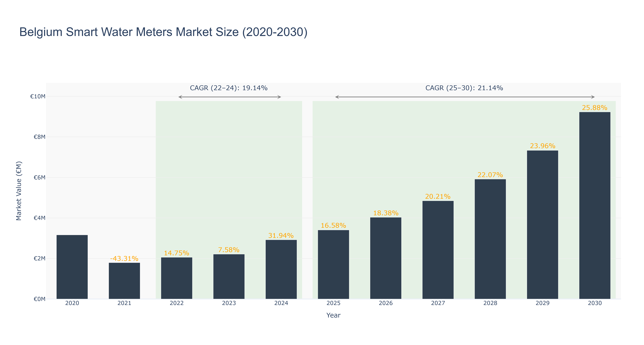The image size is (644, 345).
Task: Click the 2027 x-axis tick label
Action: tap(438, 303)
